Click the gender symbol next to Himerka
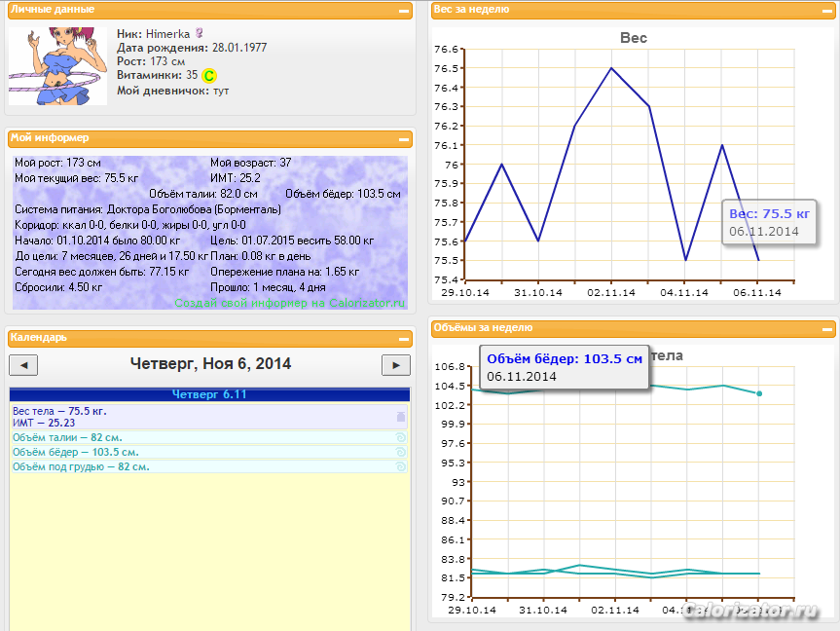Screen dimensions: 840x631 point(200,33)
